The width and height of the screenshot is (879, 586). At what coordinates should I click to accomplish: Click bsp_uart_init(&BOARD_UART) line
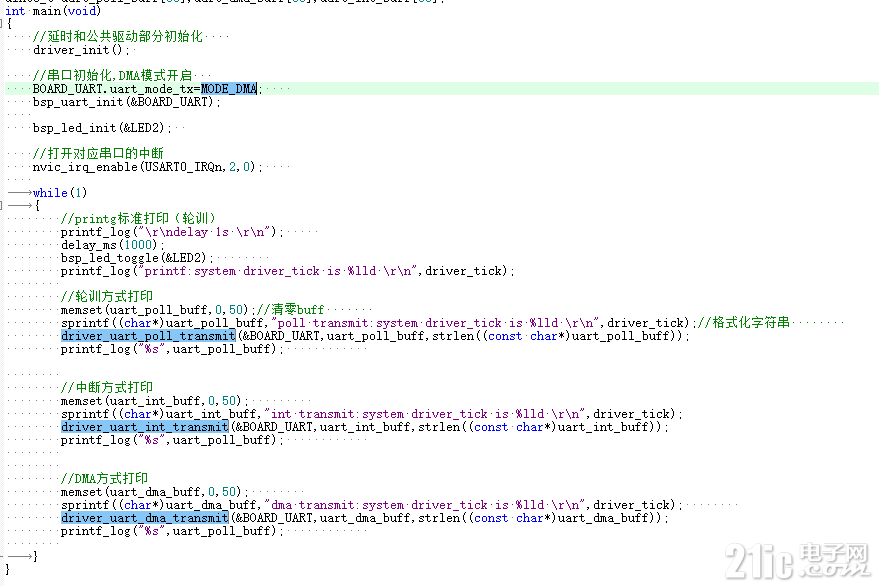pyautogui.click(x=127, y=102)
